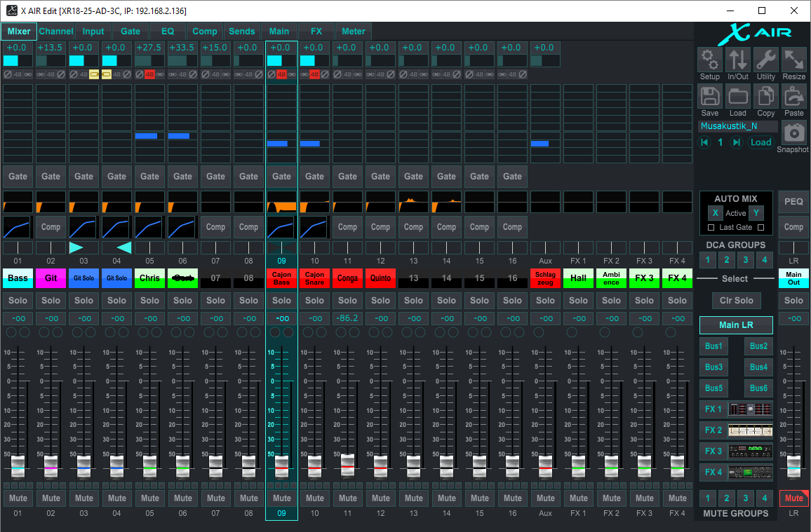Image resolution: width=811 pixels, height=532 pixels.
Task: Open the Main tab
Action: tap(279, 31)
